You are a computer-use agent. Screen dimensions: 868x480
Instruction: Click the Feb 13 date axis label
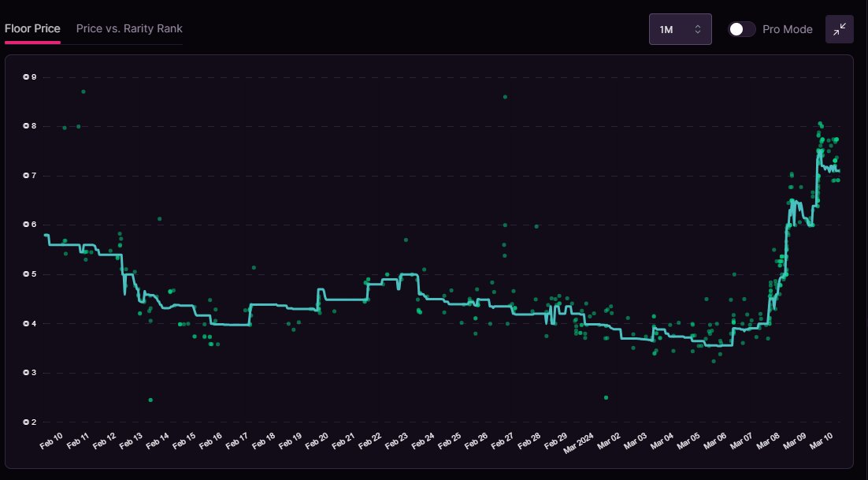pyautogui.click(x=131, y=441)
